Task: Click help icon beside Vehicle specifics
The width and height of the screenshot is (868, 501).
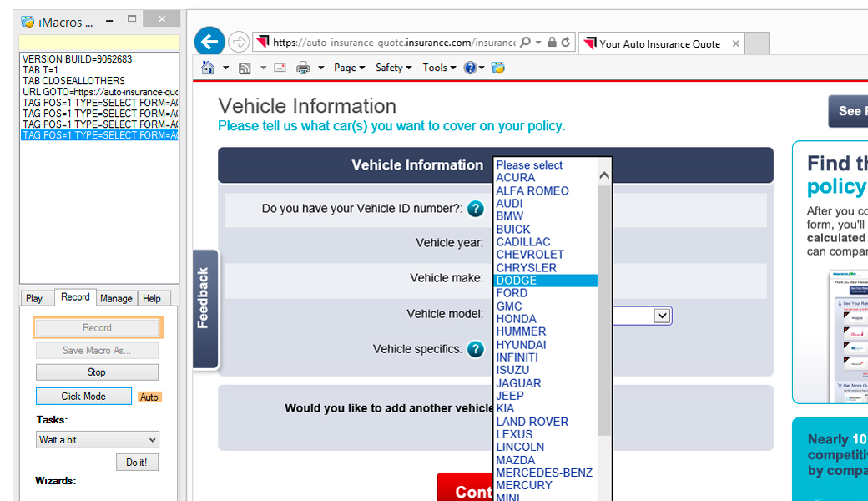Action: 476,349
